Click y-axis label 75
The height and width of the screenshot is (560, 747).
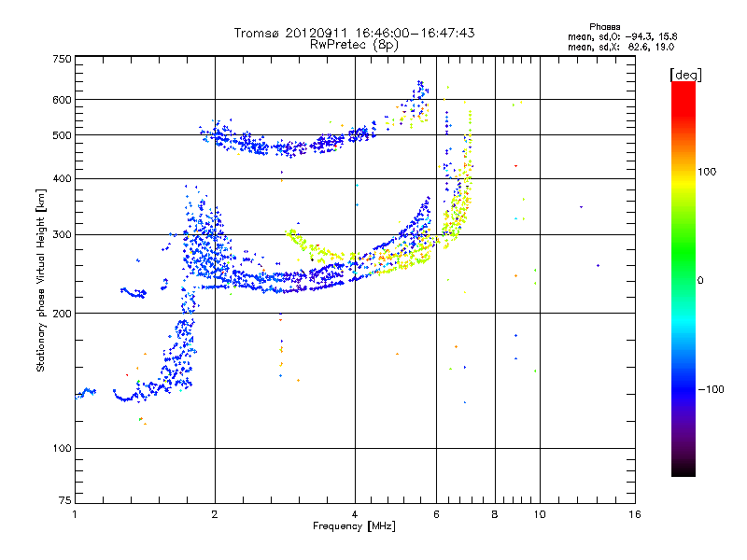coord(65,500)
